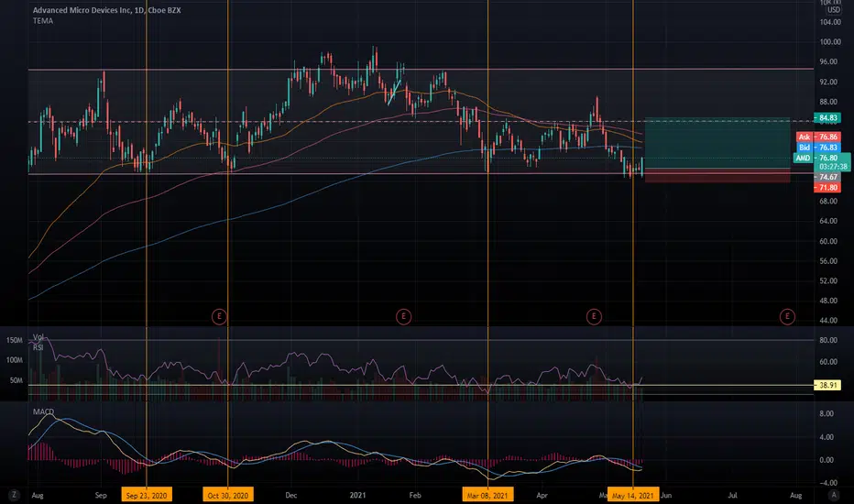Click the 2021 label on the time axis
Screen dimensions: 854x504
point(357,495)
